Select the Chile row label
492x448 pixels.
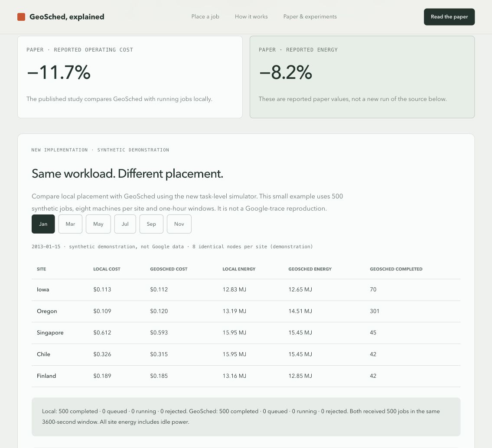43,354
